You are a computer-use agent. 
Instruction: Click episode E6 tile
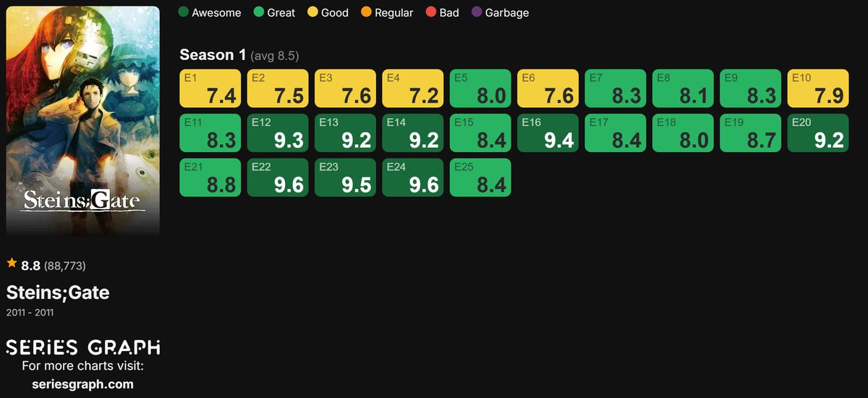tap(548, 88)
